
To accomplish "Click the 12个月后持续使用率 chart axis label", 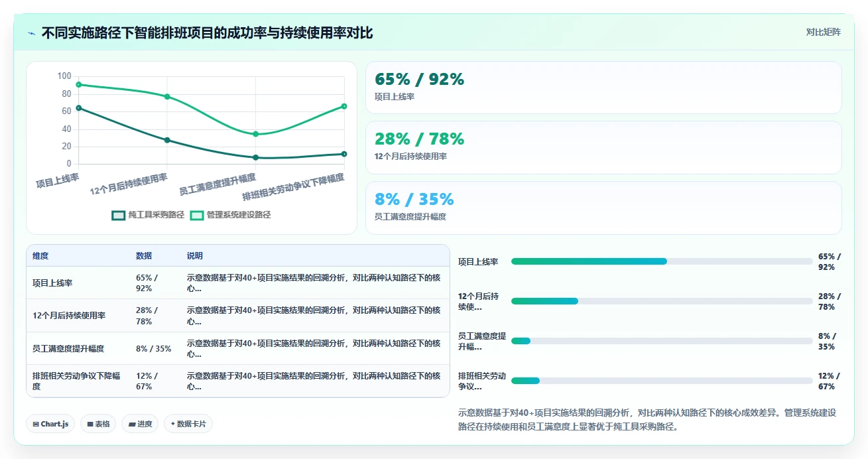I will (x=129, y=184).
